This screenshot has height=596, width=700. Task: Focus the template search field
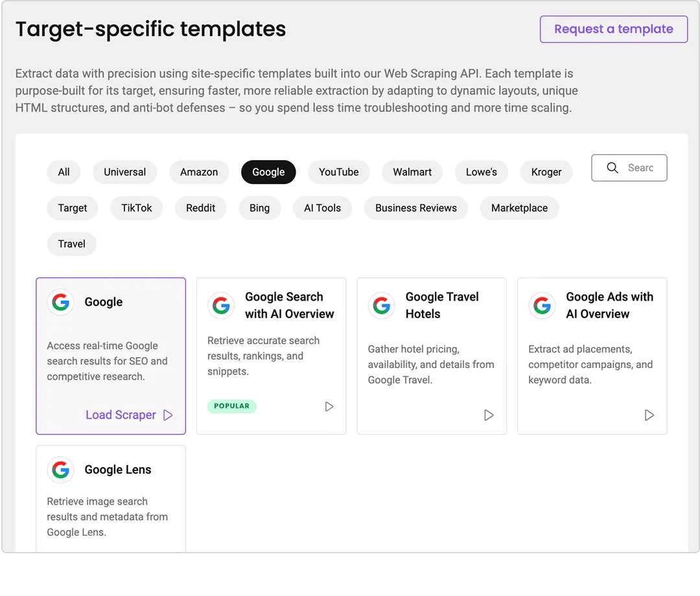point(629,168)
